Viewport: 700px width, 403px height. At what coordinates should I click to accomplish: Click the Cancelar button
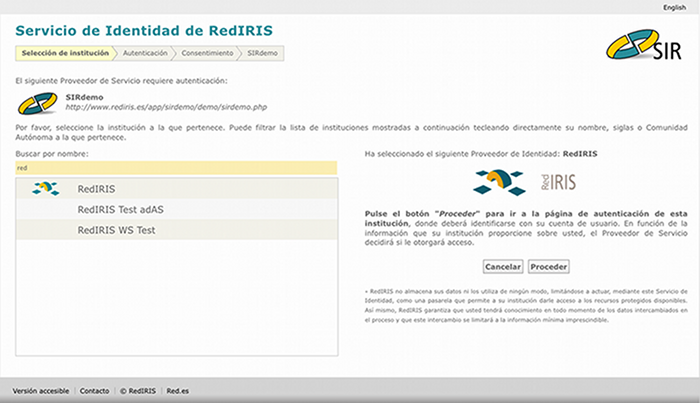(x=503, y=266)
